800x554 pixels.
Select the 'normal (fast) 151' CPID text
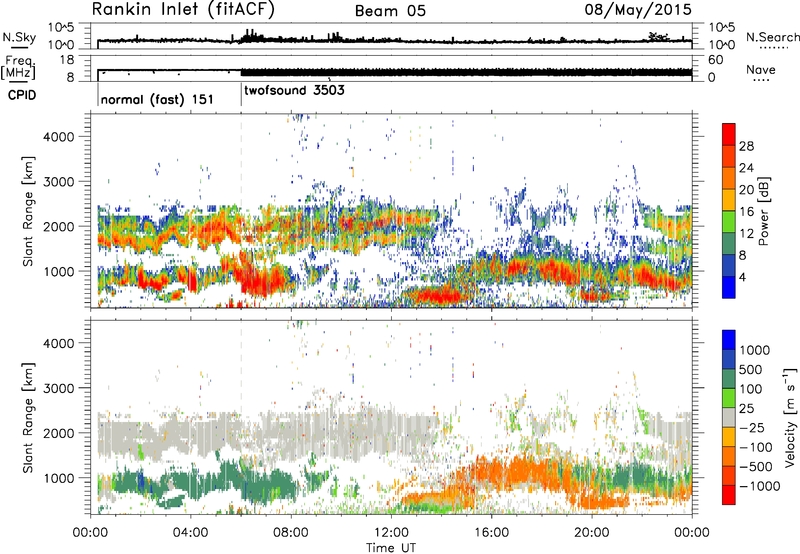coord(157,99)
